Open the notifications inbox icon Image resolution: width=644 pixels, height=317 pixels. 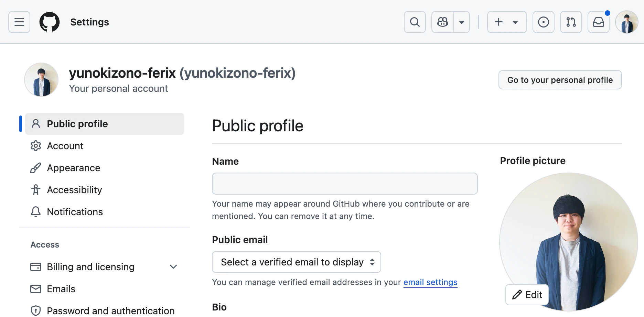599,22
